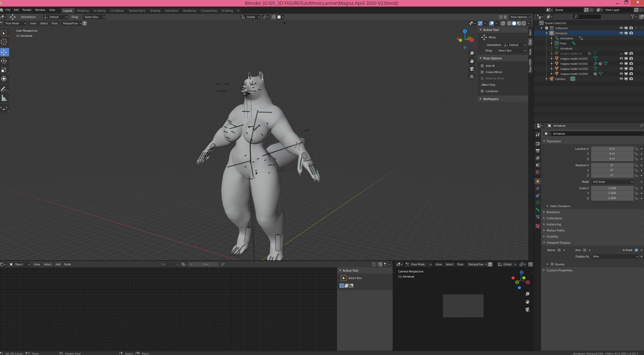644x355 pixels.
Task: Open the Pose Mode selector dropdown
Action: click(14, 23)
